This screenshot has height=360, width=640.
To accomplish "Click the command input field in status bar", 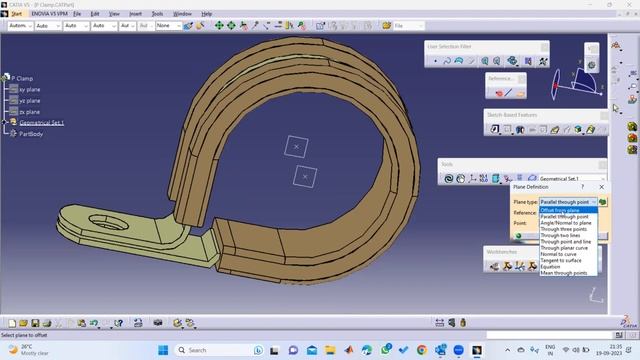I will [x=550, y=335].
